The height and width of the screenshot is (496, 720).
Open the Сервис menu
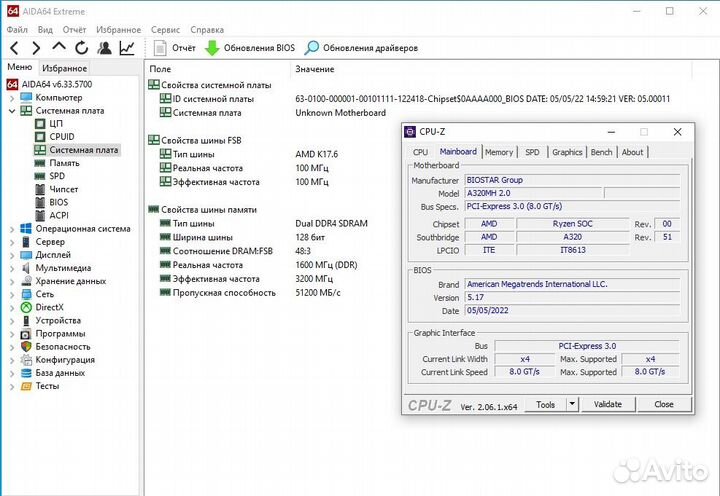[165, 29]
